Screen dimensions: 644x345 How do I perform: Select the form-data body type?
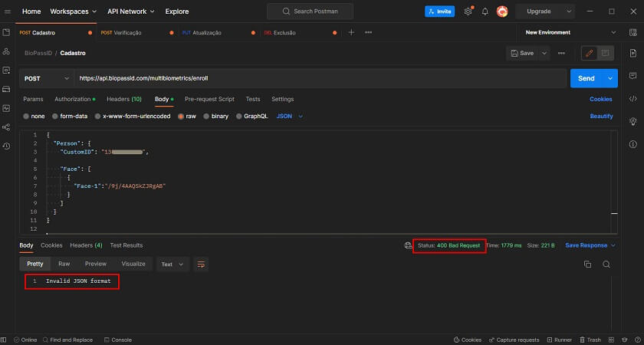pos(70,117)
